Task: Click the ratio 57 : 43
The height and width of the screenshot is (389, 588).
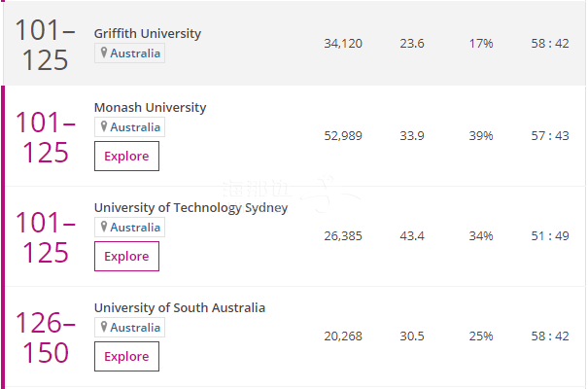Action: tap(550, 136)
